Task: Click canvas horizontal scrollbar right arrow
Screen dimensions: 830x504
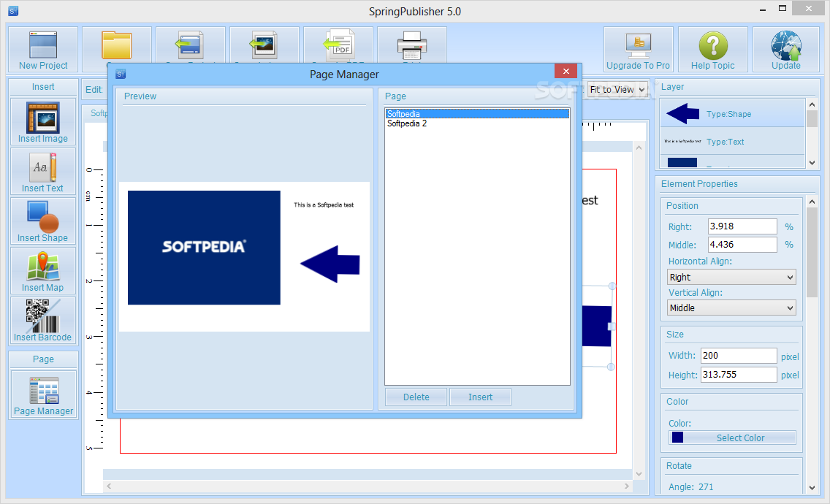Action: [627, 486]
